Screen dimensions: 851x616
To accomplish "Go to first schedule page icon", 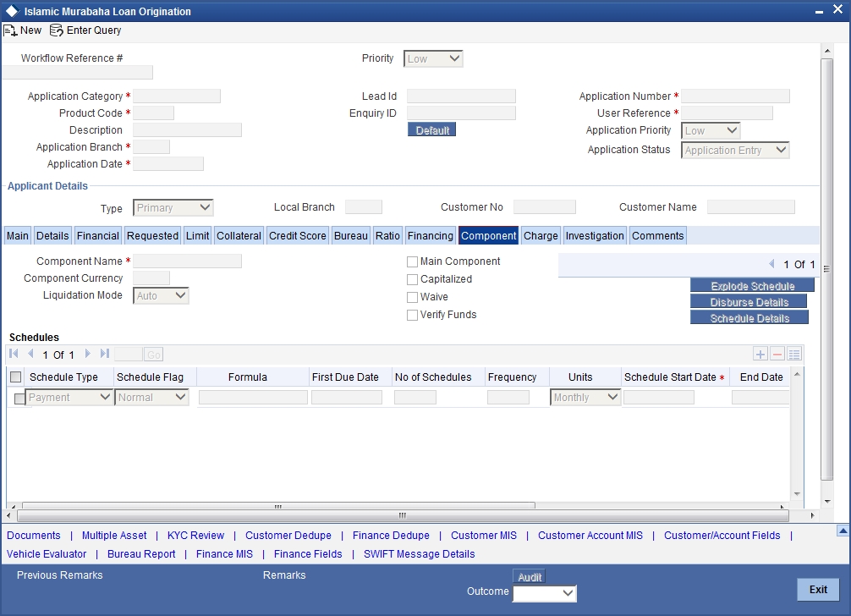I will tap(14, 354).
